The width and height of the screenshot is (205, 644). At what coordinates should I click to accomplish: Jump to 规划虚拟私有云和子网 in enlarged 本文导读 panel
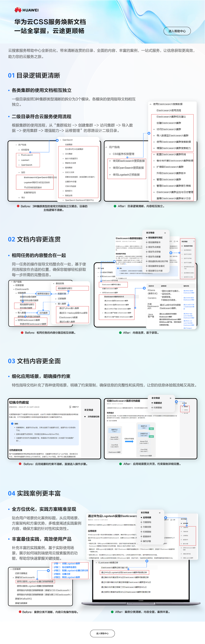pos(158,261)
